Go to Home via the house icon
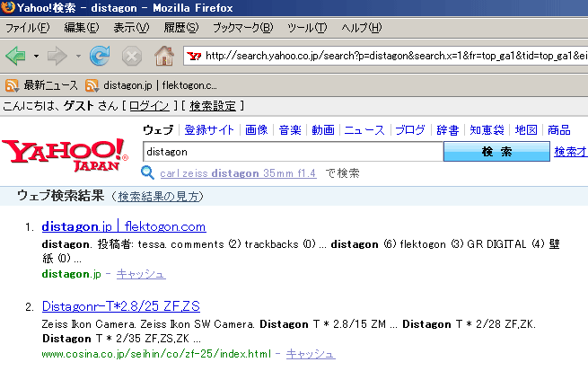The width and height of the screenshot is (588, 371). point(164,56)
